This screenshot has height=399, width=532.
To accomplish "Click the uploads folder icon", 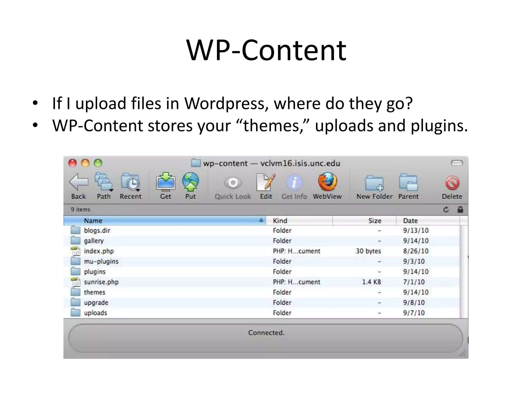I will [76, 312].
